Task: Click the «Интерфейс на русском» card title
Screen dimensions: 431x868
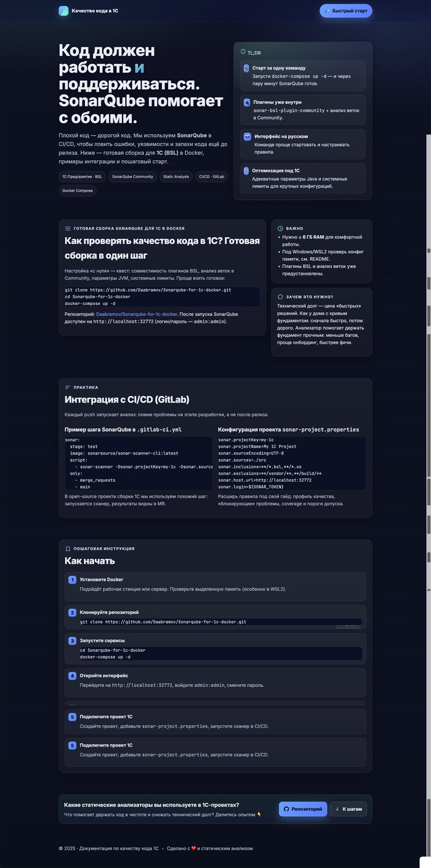Action: coord(280,136)
